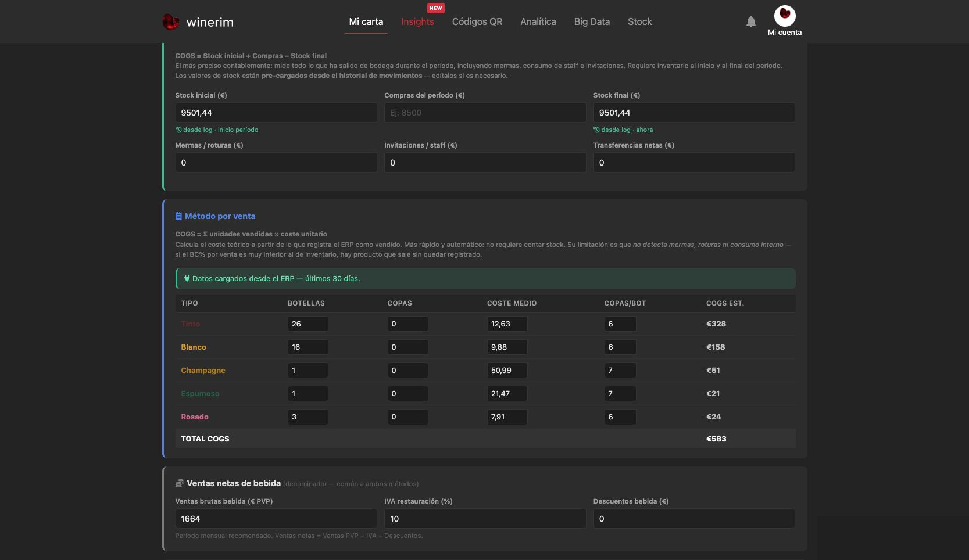This screenshot has width=969, height=560.
Task: Select the Tinto botellas field
Action: pos(308,324)
